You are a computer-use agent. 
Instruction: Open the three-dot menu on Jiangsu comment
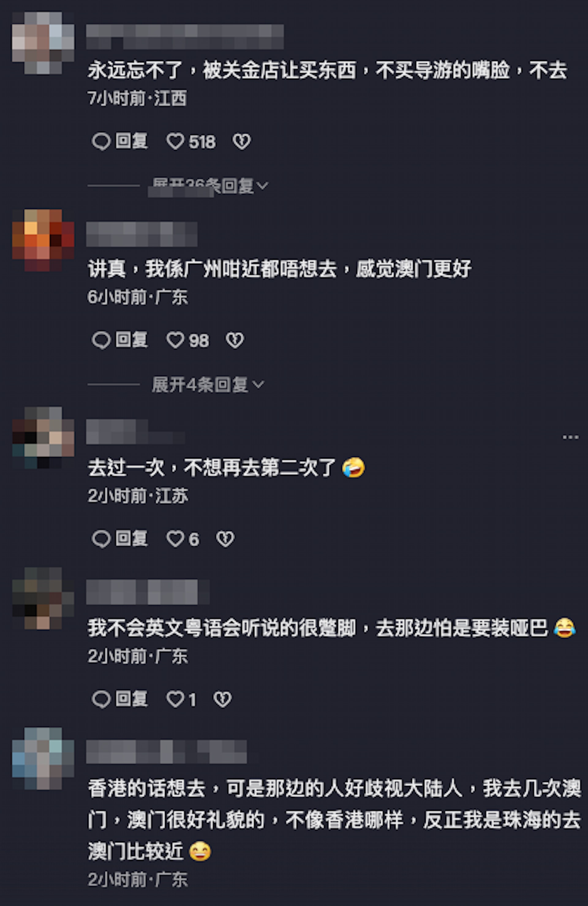(x=571, y=437)
